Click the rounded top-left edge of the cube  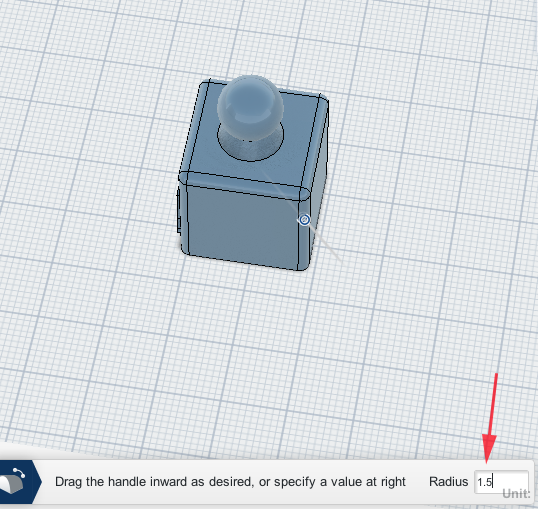193,127
